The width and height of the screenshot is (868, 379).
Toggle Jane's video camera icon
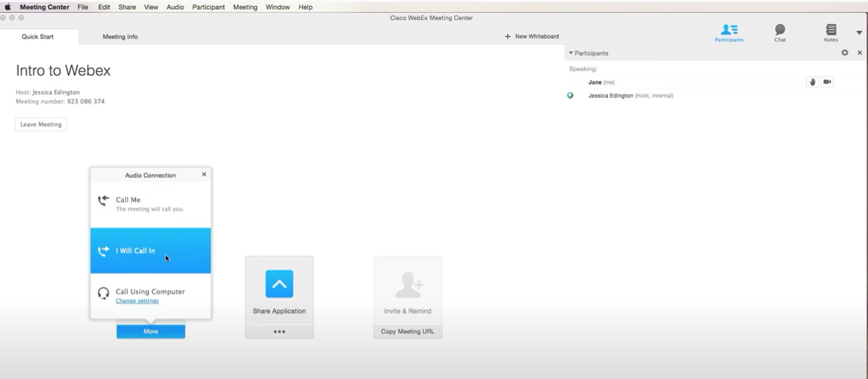pos(827,82)
